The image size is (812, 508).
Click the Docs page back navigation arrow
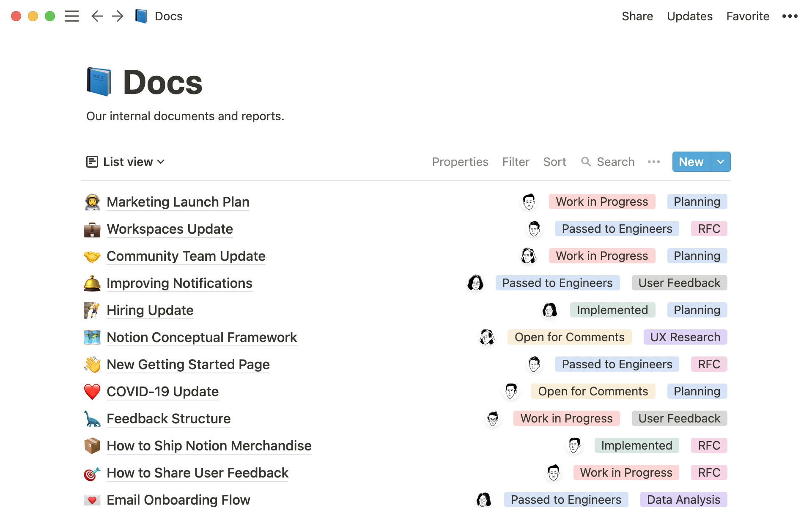click(97, 15)
